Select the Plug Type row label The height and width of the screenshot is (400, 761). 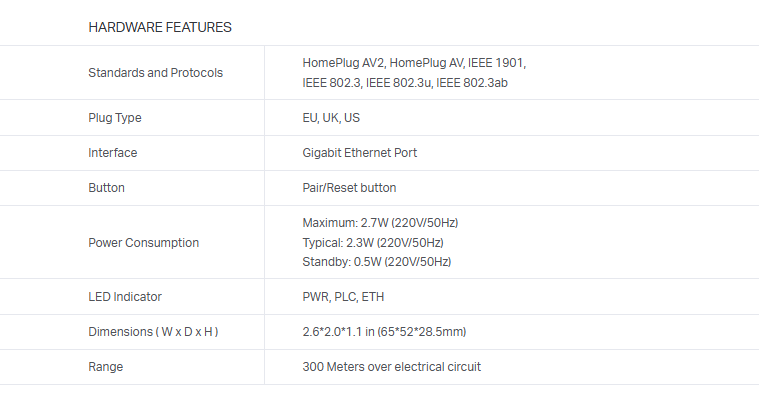pyautogui.click(x=115, y=118)
